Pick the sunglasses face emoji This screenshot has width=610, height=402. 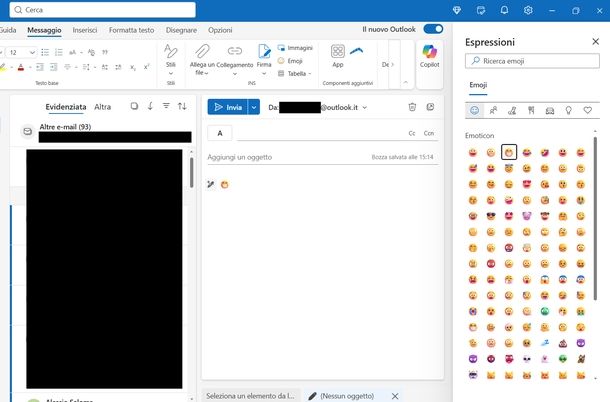[x=491, y=216]
